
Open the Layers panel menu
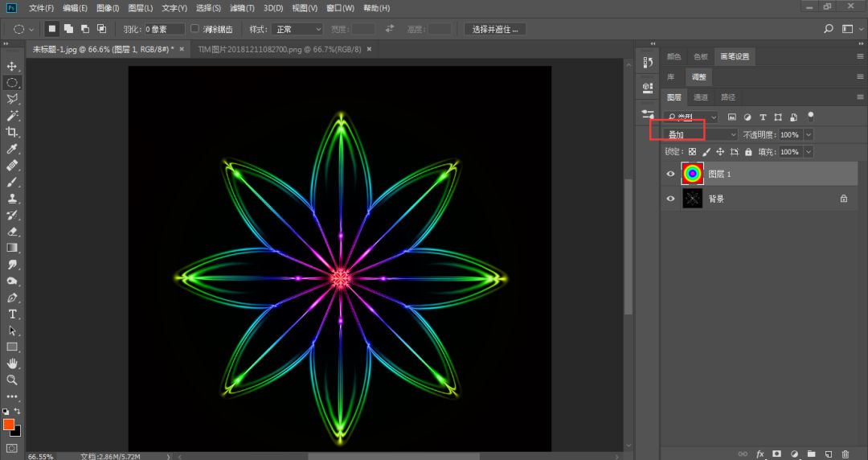(x=860, y=97)
